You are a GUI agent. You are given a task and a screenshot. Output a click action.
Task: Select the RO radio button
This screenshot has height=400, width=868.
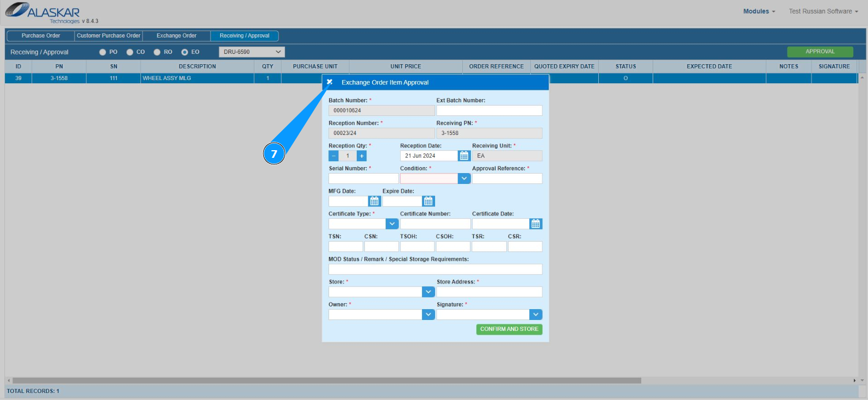click(157, 52)
